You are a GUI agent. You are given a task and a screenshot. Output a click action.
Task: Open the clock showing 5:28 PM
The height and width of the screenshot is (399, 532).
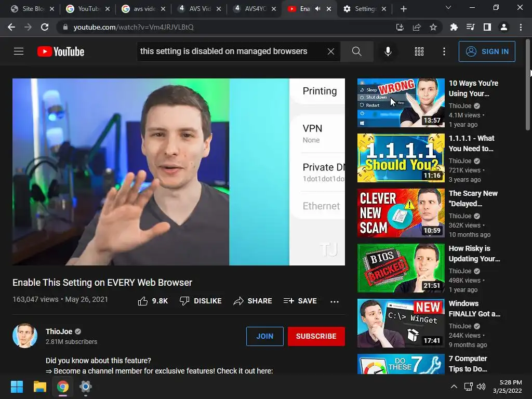(507, 387)
